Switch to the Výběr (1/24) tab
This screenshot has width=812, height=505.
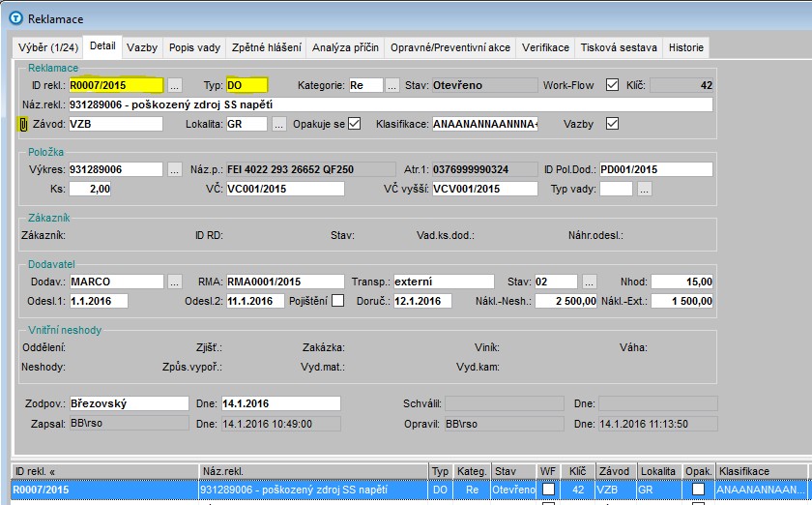click(x=48, y=47)
